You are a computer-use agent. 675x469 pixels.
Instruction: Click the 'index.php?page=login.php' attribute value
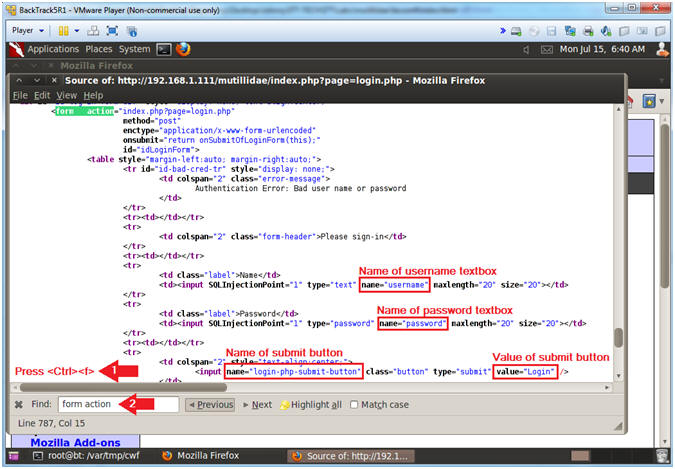tap(179, 111)
